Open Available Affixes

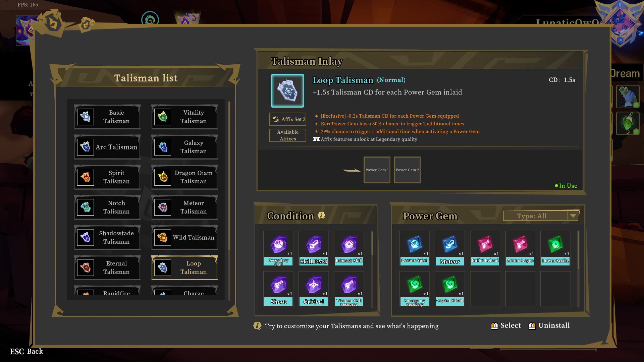288,135
